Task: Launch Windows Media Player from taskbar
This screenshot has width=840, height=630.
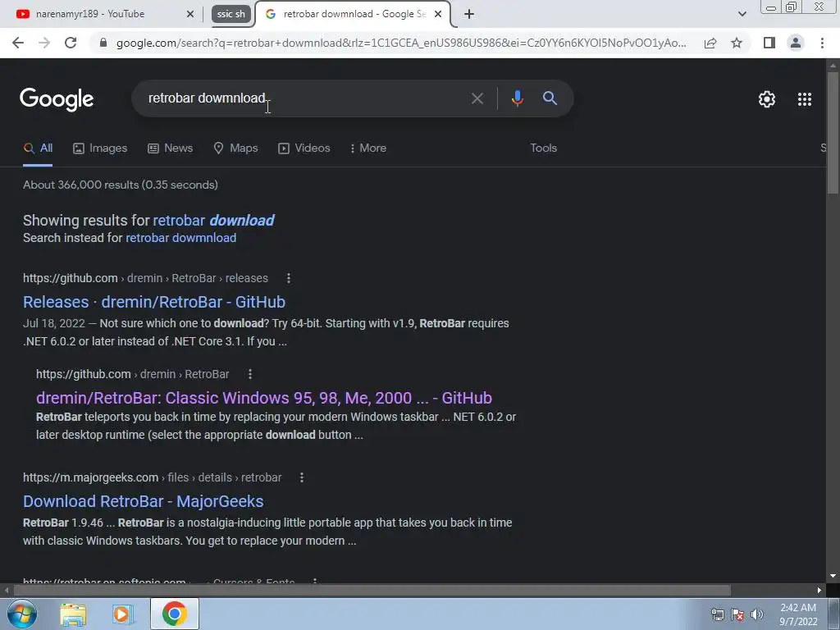Action: click(123, 614)
